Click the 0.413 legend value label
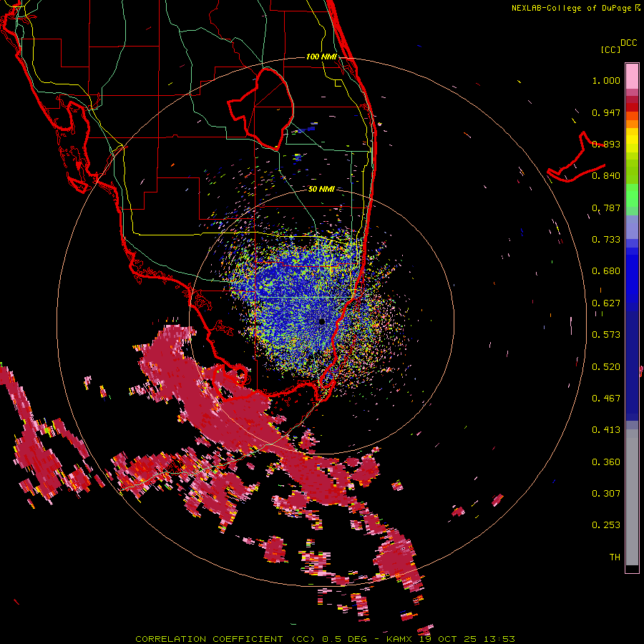The width and height of the screenshot is (644, 644). coord(606,429)
